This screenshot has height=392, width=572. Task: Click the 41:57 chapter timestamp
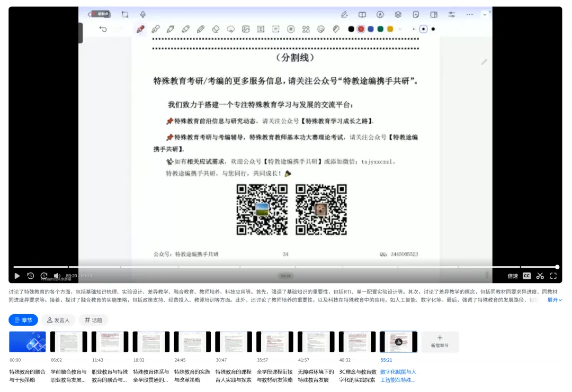coord(303,360)
